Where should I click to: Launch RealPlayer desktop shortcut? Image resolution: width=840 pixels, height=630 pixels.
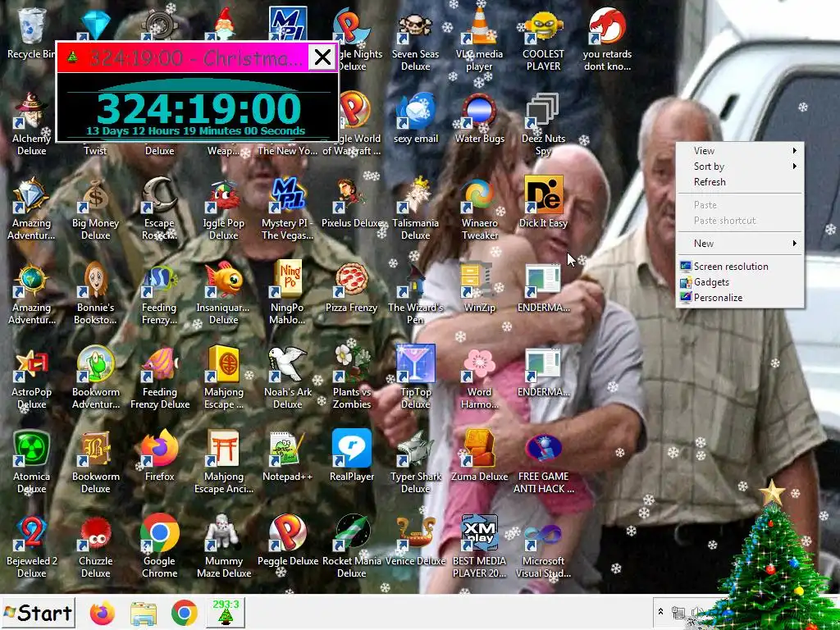click(x=351, y=455)
